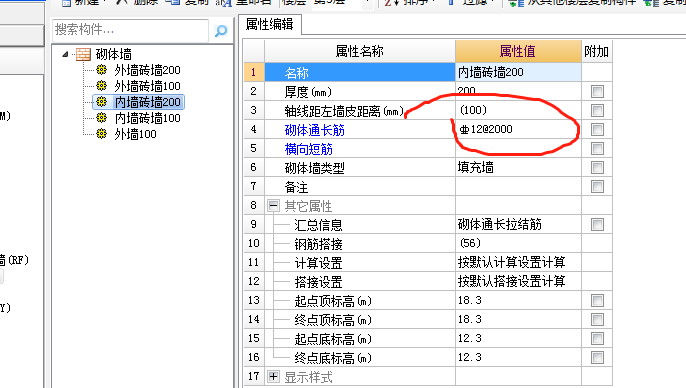Click the 终点顶标高 value 18.3
The width and height of the screenshot is (686, 388).
coord(518,319)
